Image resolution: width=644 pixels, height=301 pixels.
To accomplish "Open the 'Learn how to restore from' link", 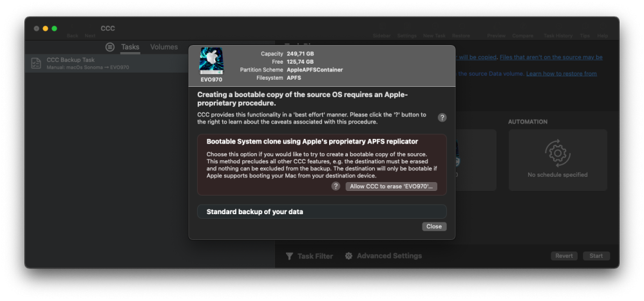I will click(562, 74).
